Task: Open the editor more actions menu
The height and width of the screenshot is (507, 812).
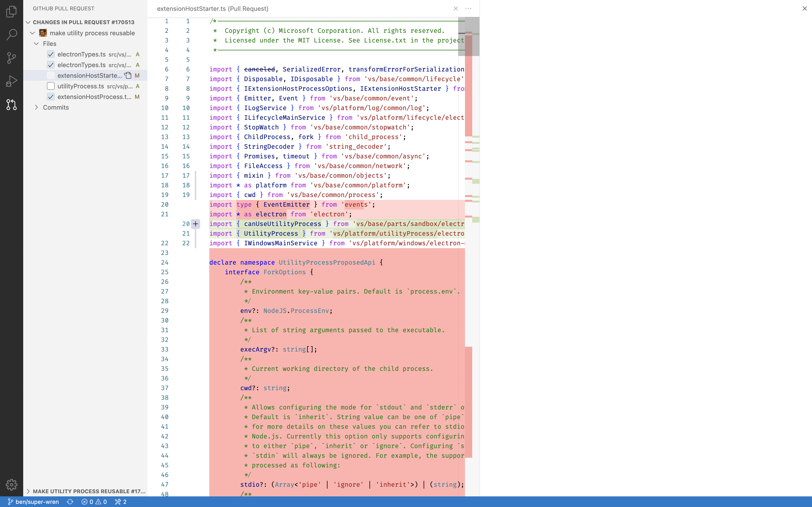Action: (x=468, y=8)
